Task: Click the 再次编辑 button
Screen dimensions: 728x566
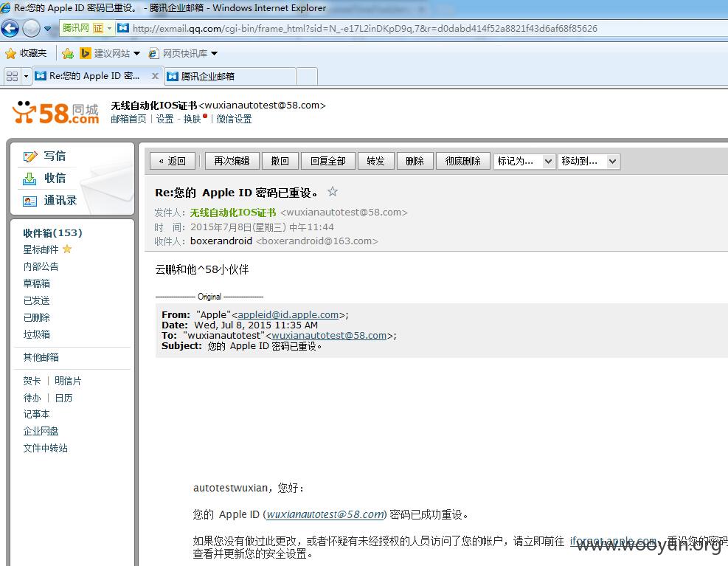Action: 232,162
